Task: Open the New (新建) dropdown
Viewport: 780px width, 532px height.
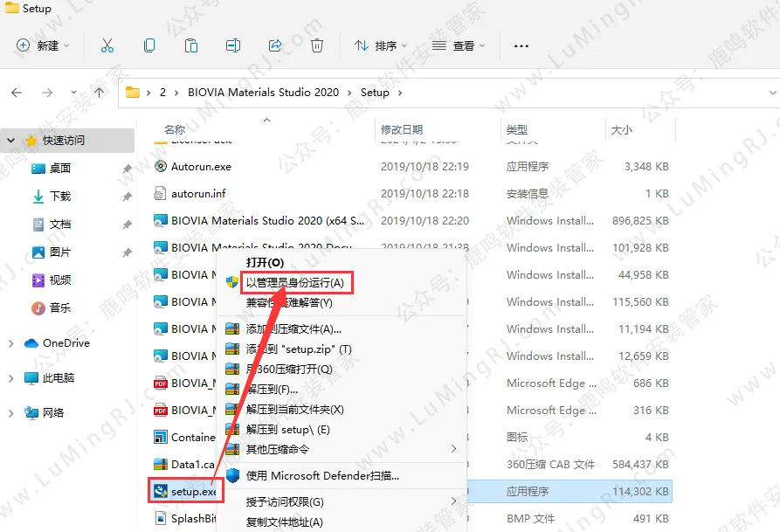Action: (43, 45)
